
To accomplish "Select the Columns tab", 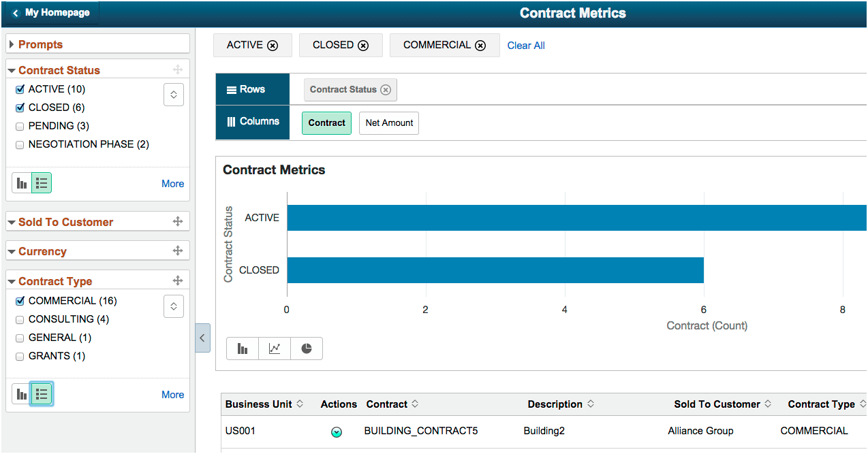I will pos(252,123).
